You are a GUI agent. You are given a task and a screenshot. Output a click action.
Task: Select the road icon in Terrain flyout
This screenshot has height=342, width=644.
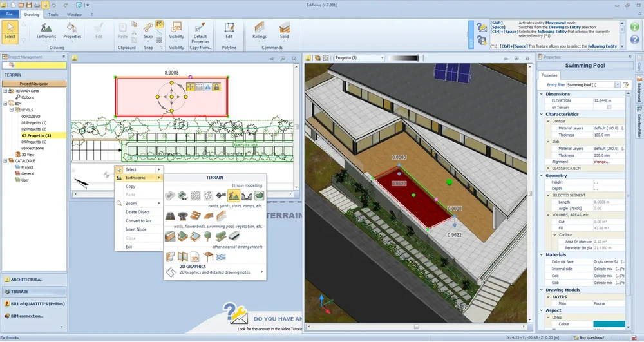171,216
